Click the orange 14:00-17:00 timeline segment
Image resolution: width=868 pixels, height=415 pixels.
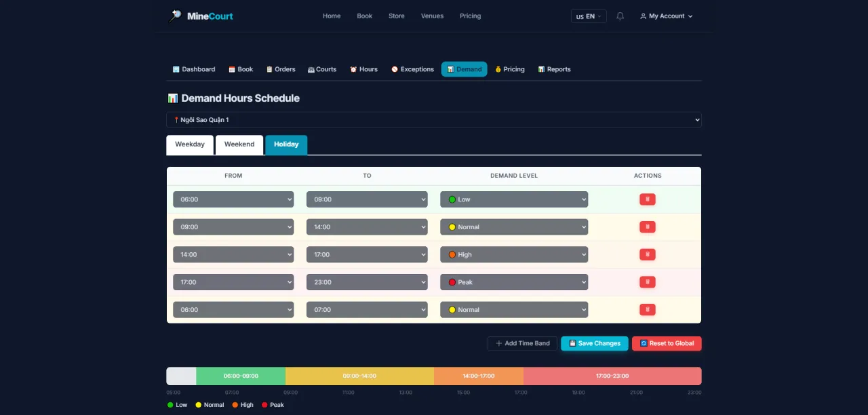coord(479,376)
